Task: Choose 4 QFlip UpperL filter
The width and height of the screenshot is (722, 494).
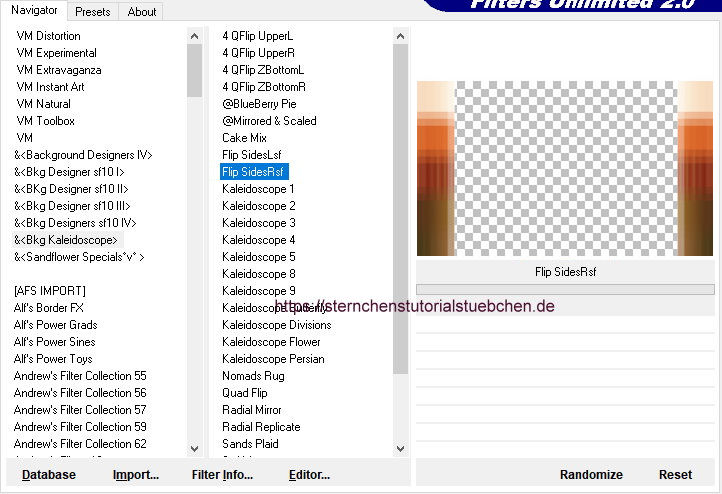Action: [x=257, y=36]
